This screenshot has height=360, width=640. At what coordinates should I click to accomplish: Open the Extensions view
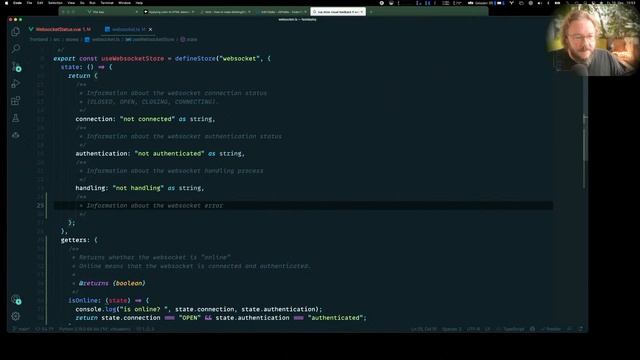pyautogui.click(x=16, y=101)
